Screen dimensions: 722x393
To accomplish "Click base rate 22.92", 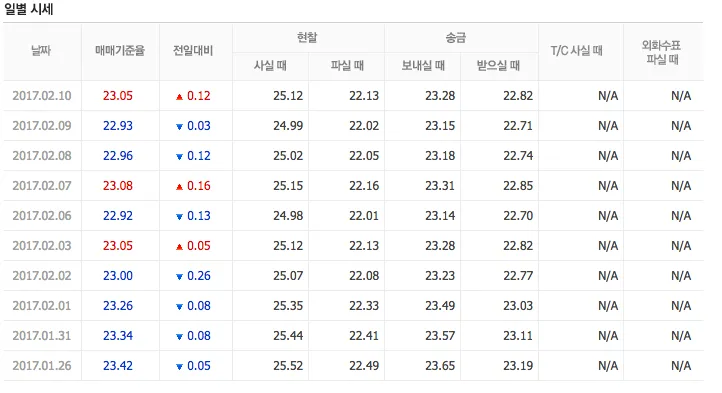I will pyautogui.click(x=118, y=215).
